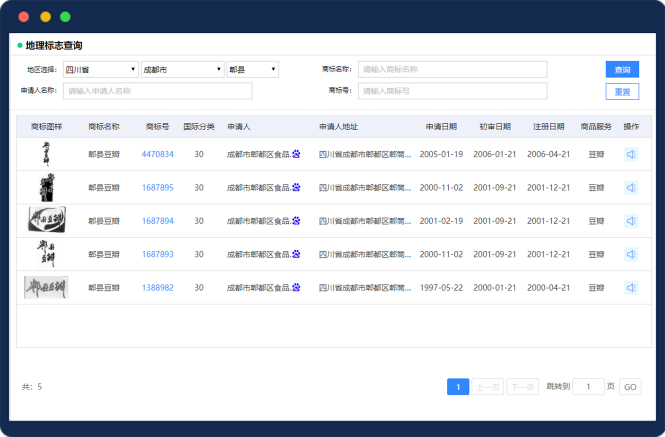
Task: Click the 商标名称 column header
Action: (x=104, y=126)
